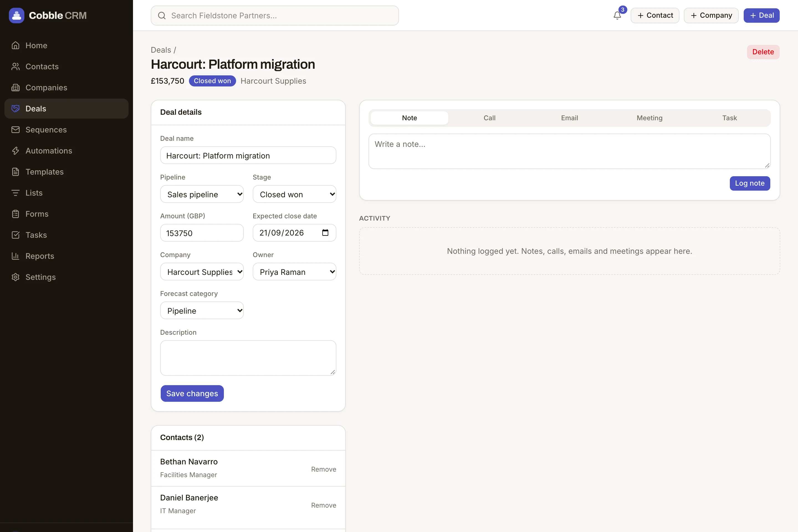Click the Deals handshake icon
798x532 pixels.
[16, 108]
